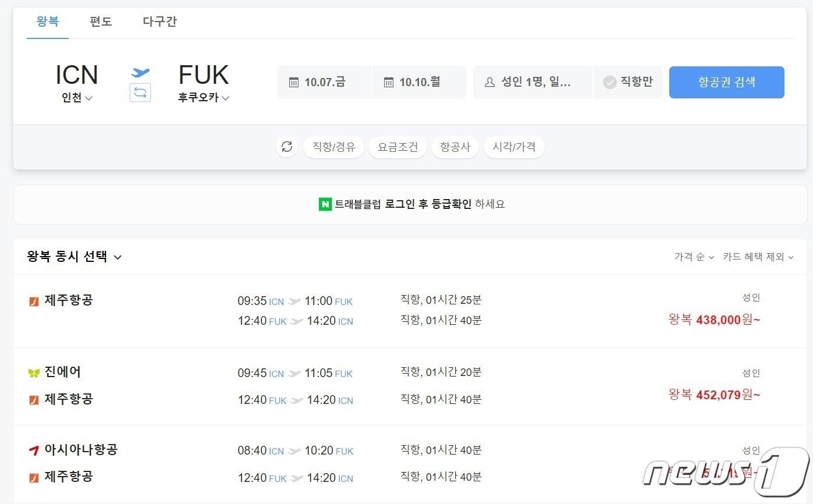Expand the 카드 혜택 제외 dropdown
Screen dimensions: 813x504
pyautogui.click(x=758, y=257)
